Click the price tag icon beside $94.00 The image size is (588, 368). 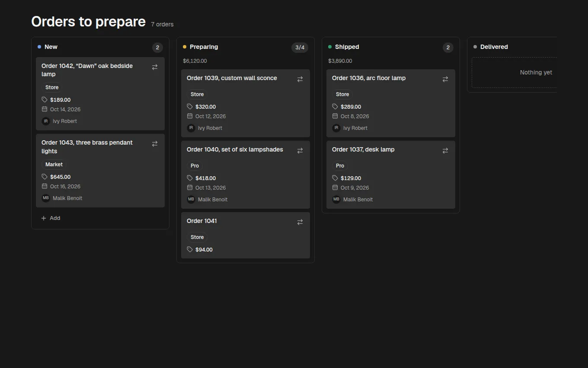(190, 249)
